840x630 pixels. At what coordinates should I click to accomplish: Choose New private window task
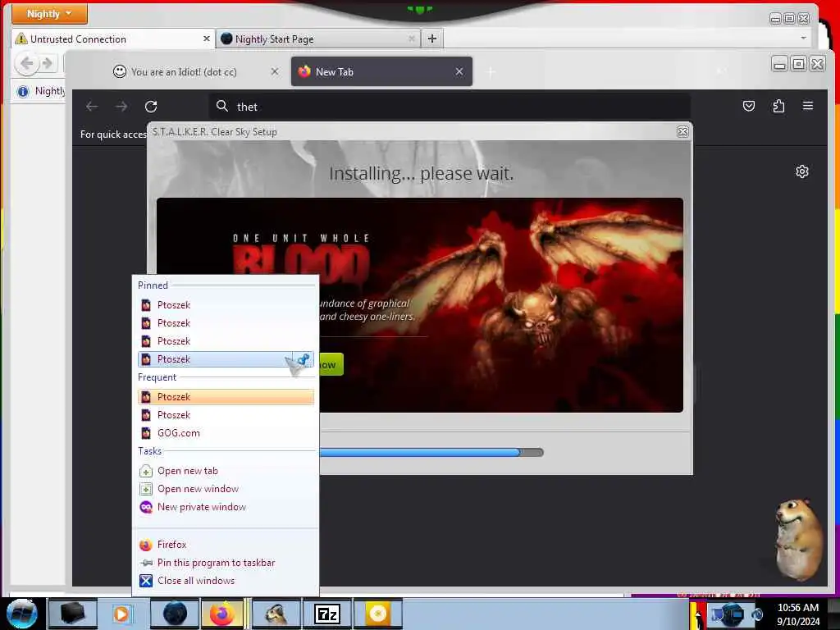coord(226,507)
